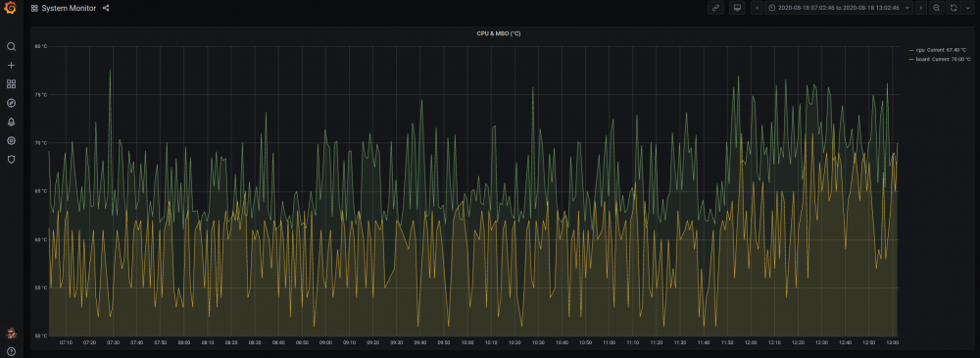
Task: Open the Alerting bell icon
Action: click(x=11, y=122)
